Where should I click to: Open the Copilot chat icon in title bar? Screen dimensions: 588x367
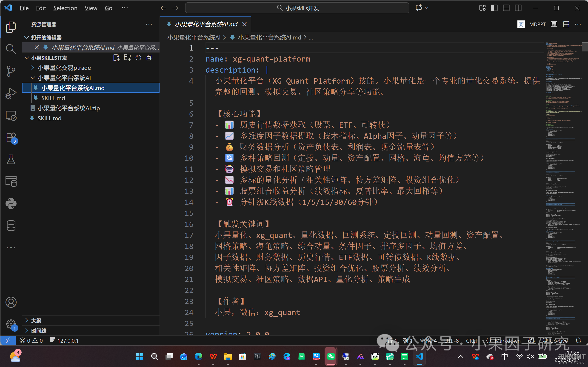tap(419, 8)
